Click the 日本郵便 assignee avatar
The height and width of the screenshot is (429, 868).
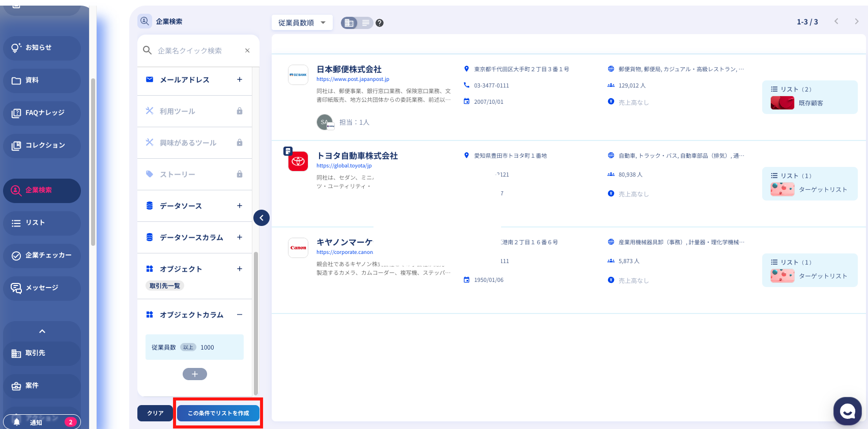[x=325, y=122]
